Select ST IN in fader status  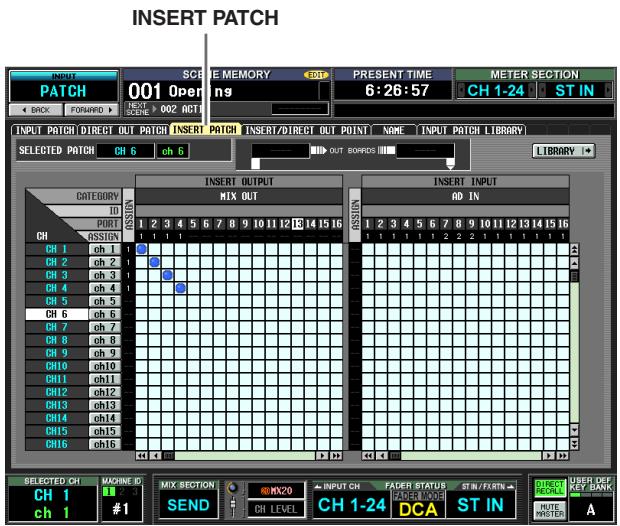pyautogui.click(x=480, y=505)
